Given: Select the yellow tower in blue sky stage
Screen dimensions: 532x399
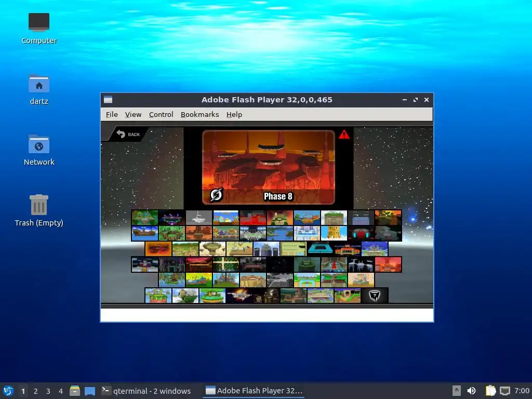Looking at the screenshot, I should 334,233.
